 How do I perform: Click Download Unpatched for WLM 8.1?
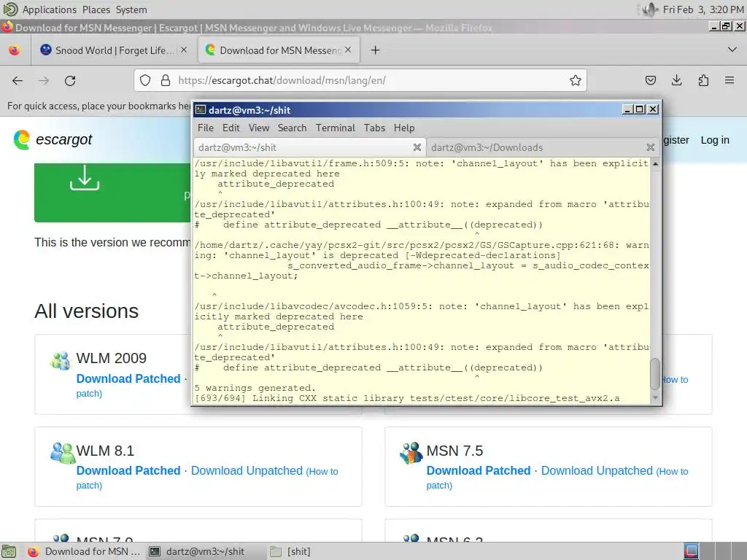point(247,470)
